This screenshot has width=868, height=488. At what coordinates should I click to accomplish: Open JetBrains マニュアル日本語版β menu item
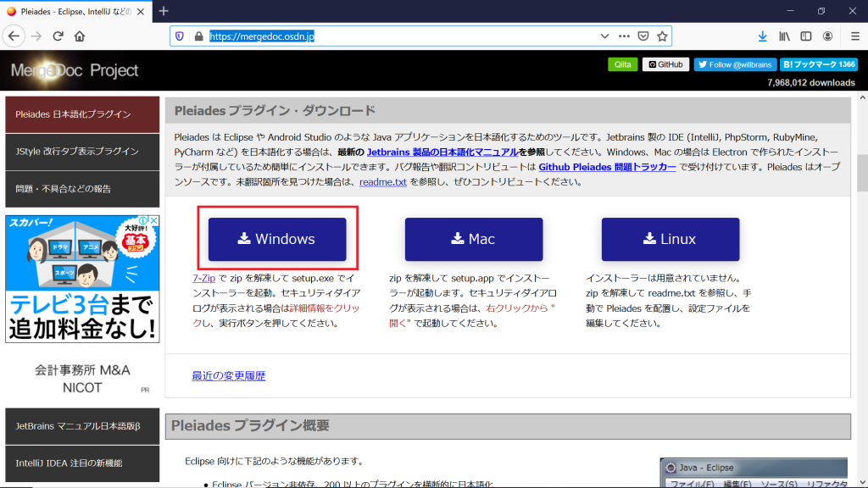[x=82, y=426]
